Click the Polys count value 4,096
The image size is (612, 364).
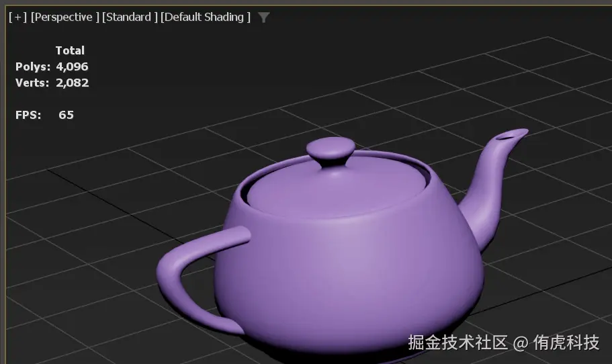72,66
